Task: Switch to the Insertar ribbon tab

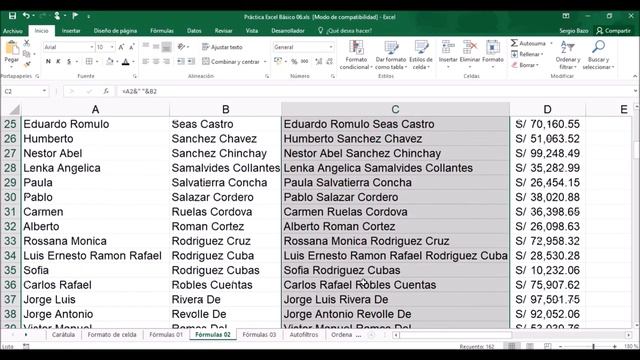Action: point(71,31)
